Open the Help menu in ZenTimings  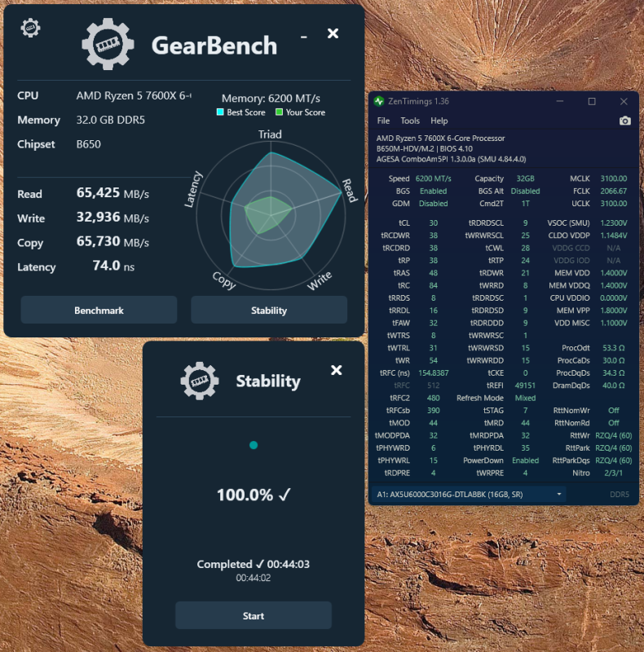click(439, 121)
